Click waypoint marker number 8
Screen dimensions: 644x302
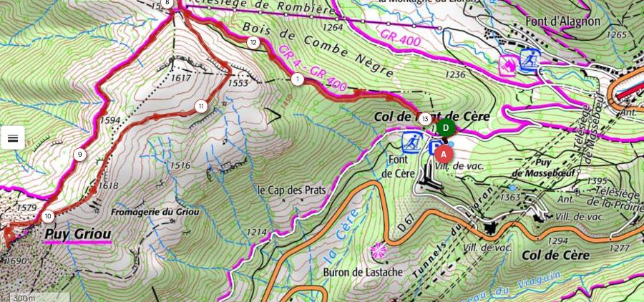(x=167, y=3)
